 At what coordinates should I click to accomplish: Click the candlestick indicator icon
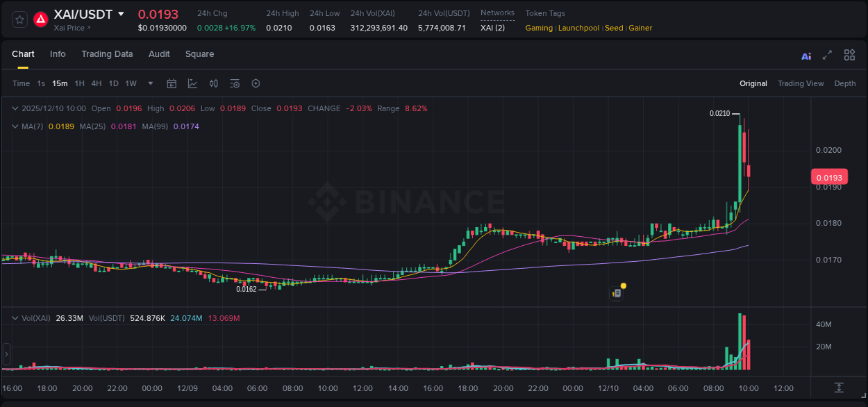click(x=213, y=83)
